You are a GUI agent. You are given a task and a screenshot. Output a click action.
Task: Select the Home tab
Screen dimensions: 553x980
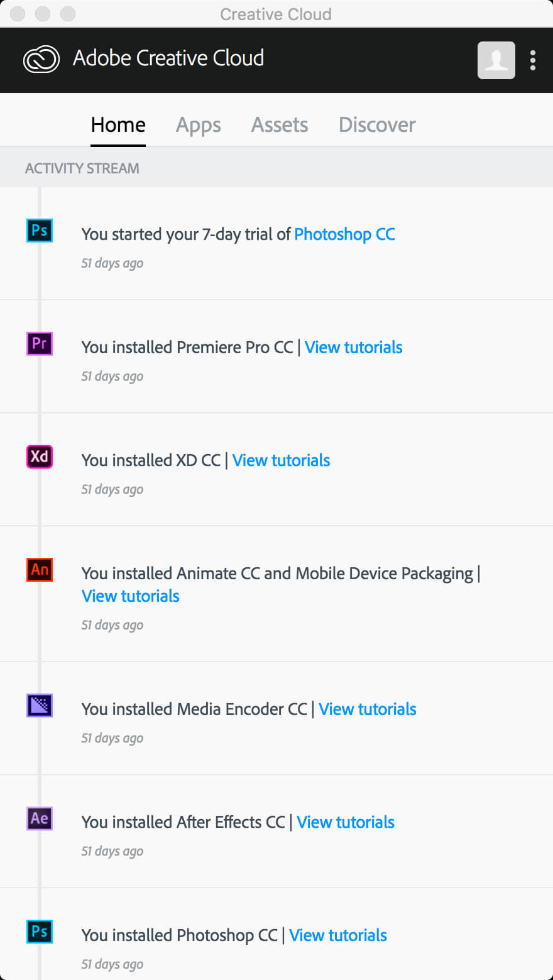pos(118,125)
